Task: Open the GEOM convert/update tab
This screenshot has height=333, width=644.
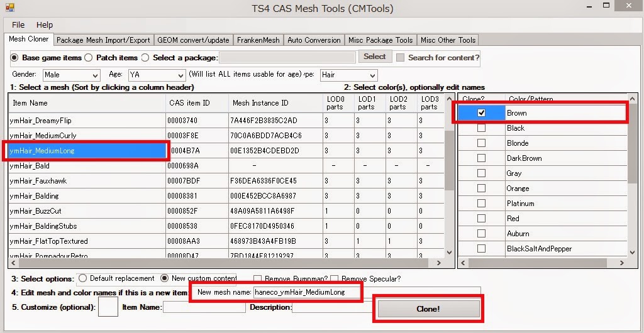Action: click(193, 40)
